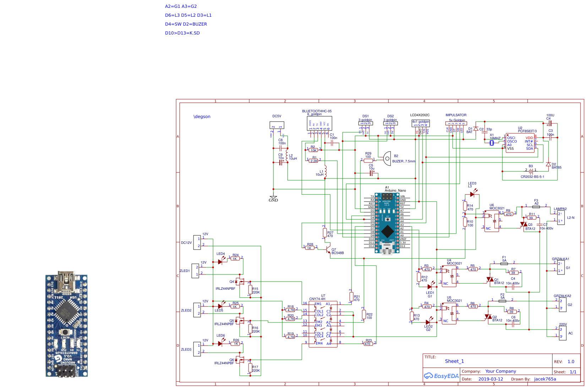Viewport: 588px width, 390px height.
Task: Click the Sheet_1 title text
Action: [454, 361]
